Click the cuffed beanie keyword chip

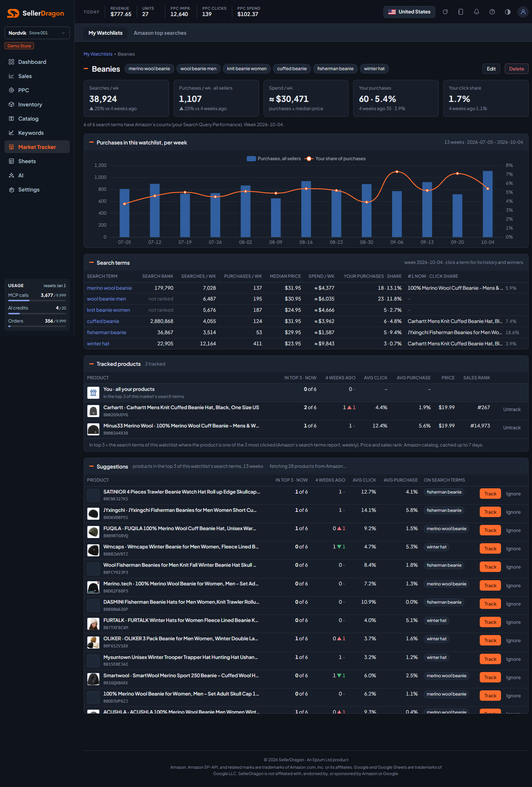pyautogui.click(x=292, y=69)
